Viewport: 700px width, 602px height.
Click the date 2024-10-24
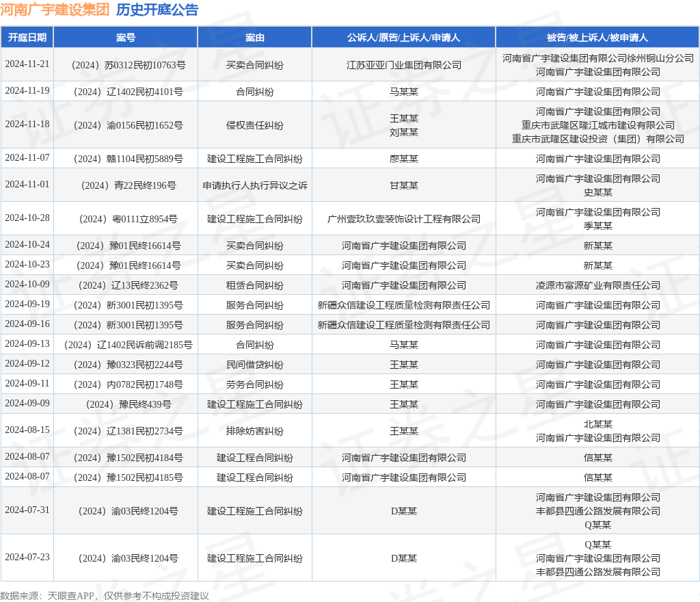click(x=27, y=245)
